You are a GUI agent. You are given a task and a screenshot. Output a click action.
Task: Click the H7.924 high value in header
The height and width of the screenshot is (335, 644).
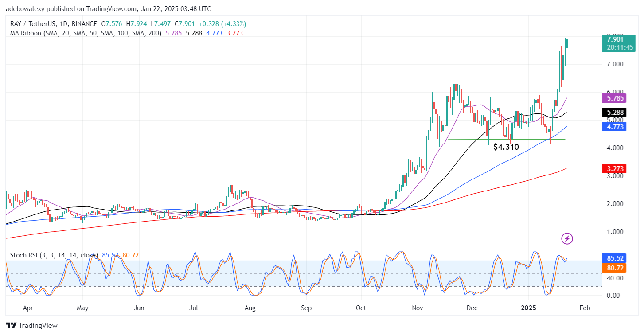pos(137,24)
